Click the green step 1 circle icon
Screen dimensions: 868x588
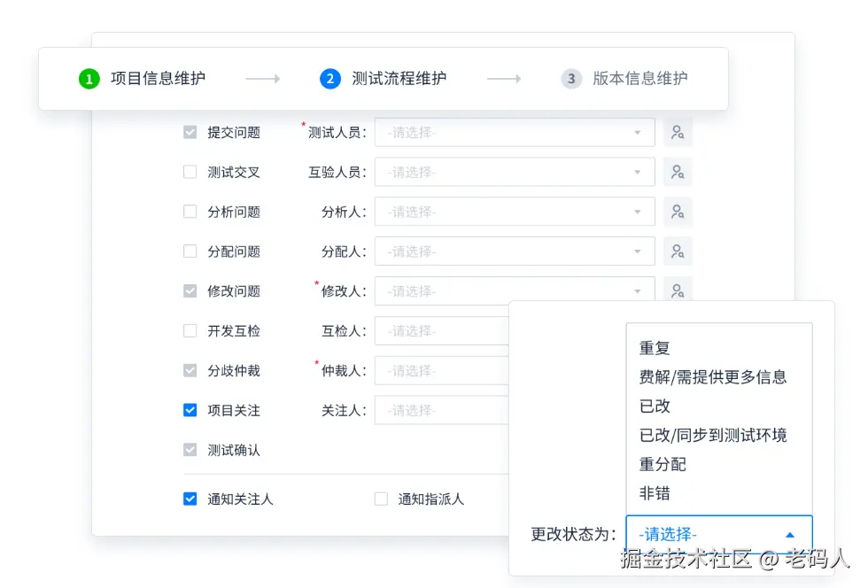point(89,78)
